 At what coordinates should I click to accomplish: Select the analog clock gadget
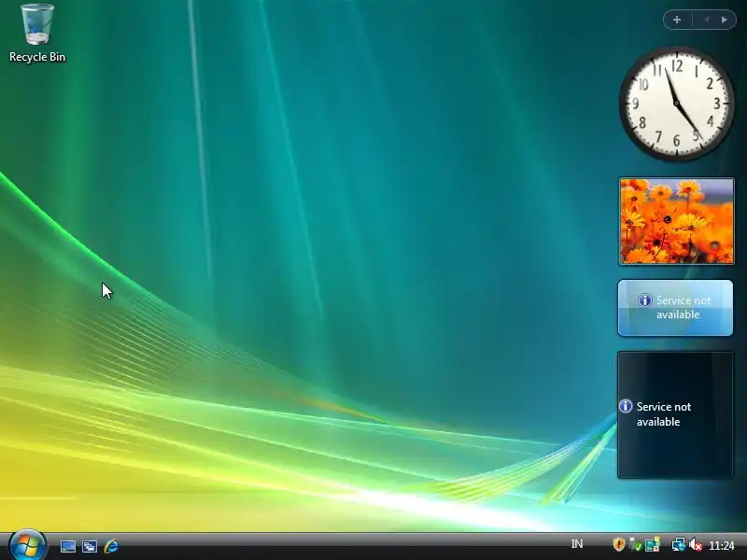tap(676, 104)
